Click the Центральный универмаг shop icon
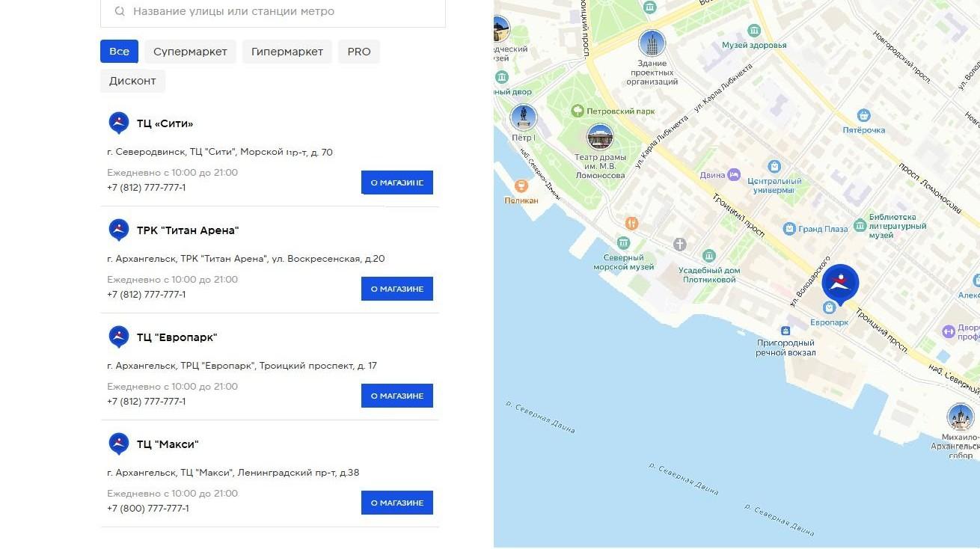 pyautogui.click(x=774, y=166)
